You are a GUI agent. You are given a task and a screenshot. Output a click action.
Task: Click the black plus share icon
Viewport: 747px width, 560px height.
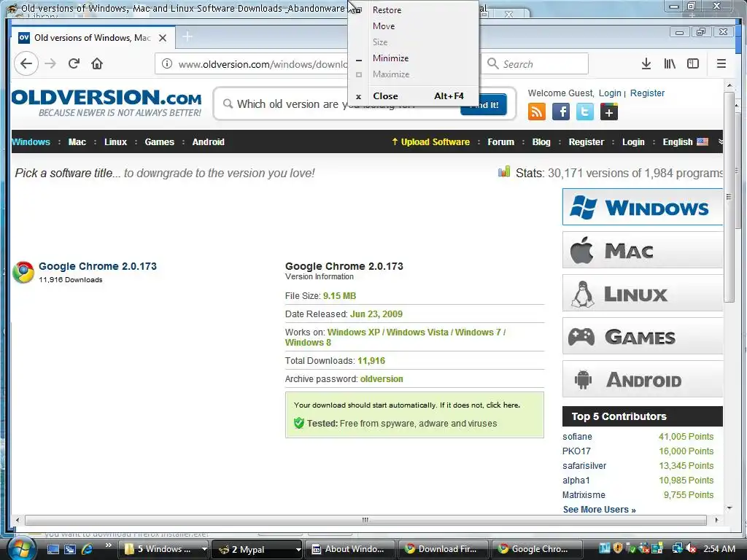pos(609,112)
